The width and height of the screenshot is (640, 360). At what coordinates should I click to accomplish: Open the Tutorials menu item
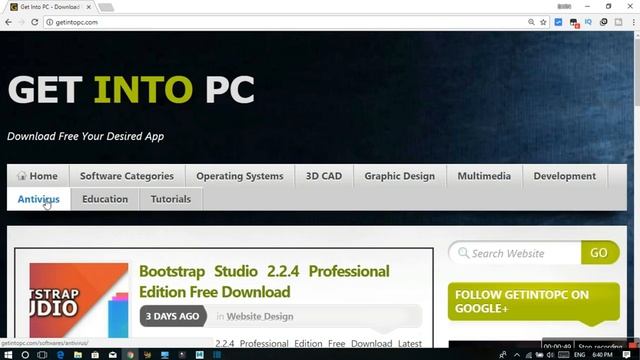[x=171, y=199]
